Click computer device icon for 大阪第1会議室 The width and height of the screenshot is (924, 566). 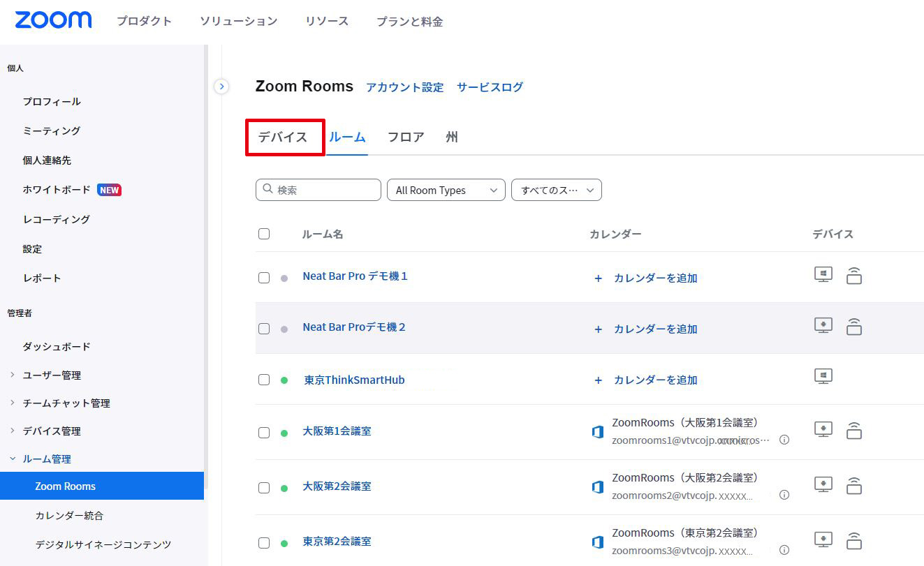tap(823, 430)
